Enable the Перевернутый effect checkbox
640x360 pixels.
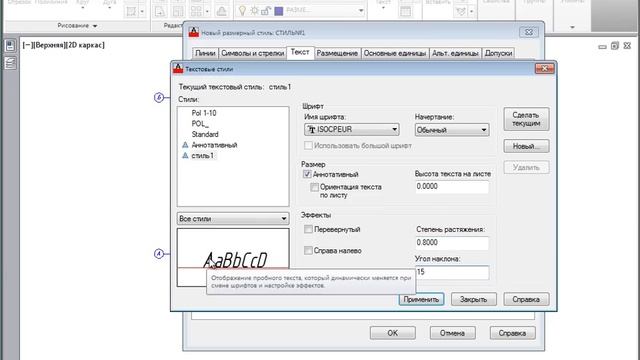(308, 229)
